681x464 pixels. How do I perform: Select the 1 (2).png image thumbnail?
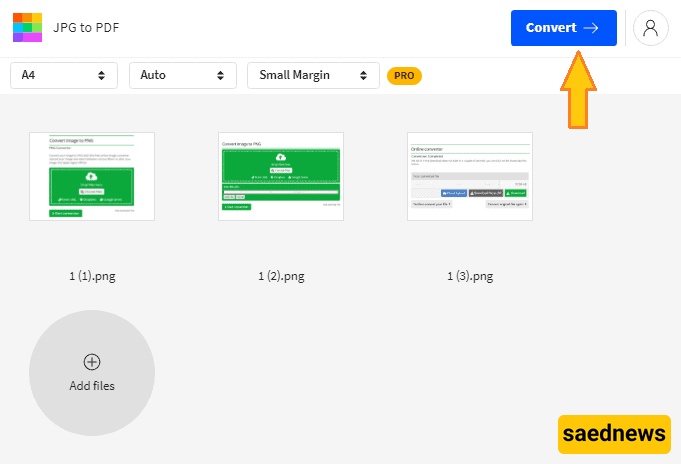pyautogui.click(x=281, y=176)
